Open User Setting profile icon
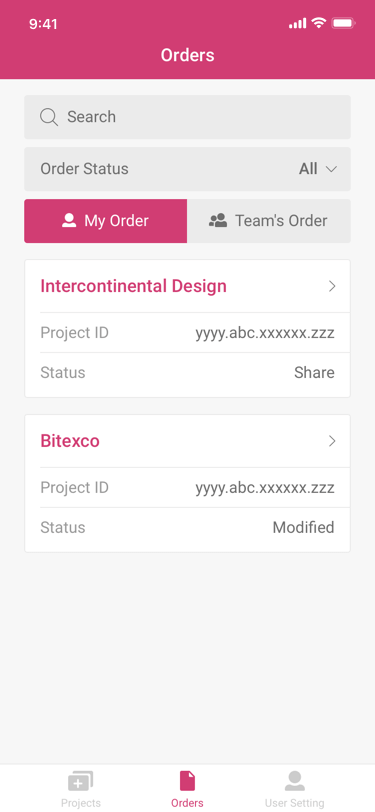This screenshot has height=812, width=375. pos(295,781)
